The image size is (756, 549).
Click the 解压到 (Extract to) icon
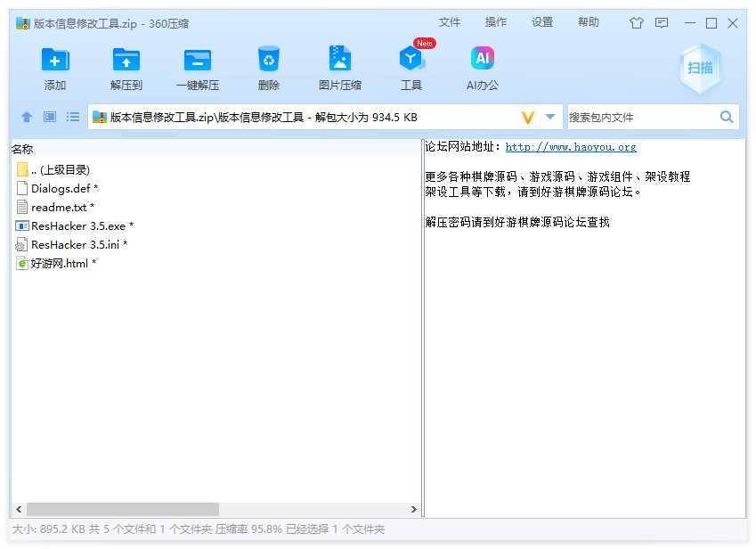pyautogui.click(x=126, y=61)
